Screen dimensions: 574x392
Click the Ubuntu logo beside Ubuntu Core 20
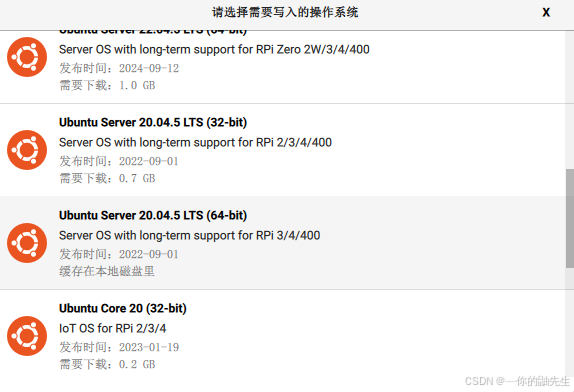tap(27, 336)
